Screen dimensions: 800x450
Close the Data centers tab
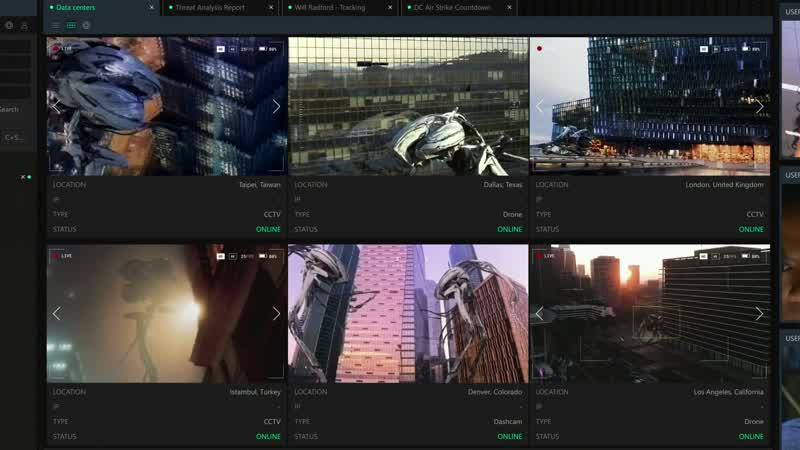point(152,8)
